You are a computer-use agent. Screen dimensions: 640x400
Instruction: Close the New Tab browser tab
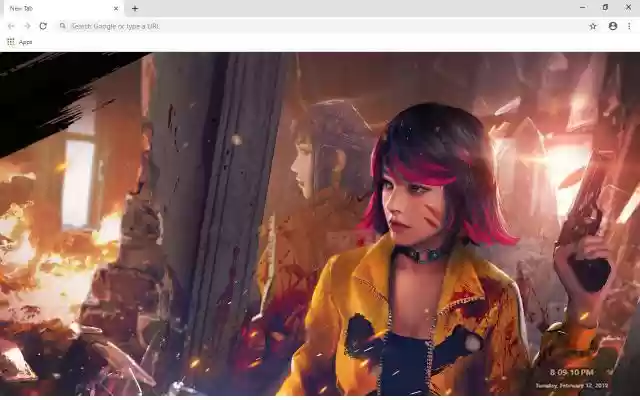116,8
